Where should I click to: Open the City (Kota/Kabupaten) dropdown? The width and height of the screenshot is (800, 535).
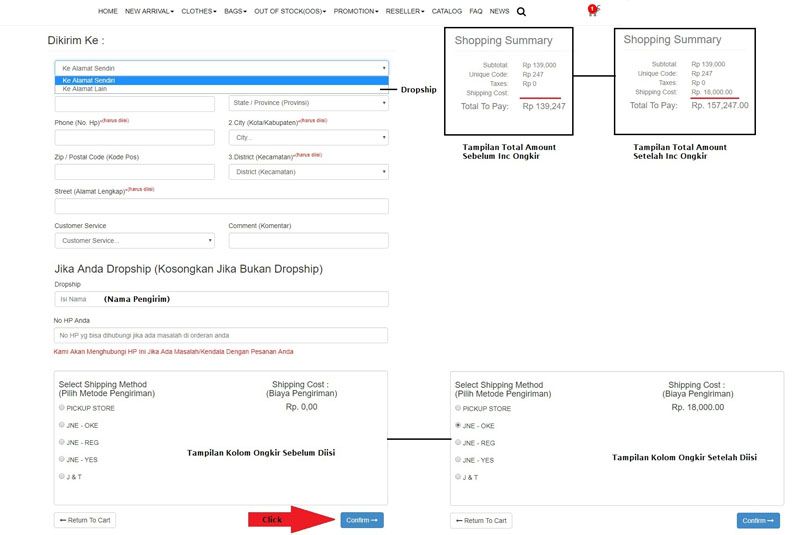[308, 137]
